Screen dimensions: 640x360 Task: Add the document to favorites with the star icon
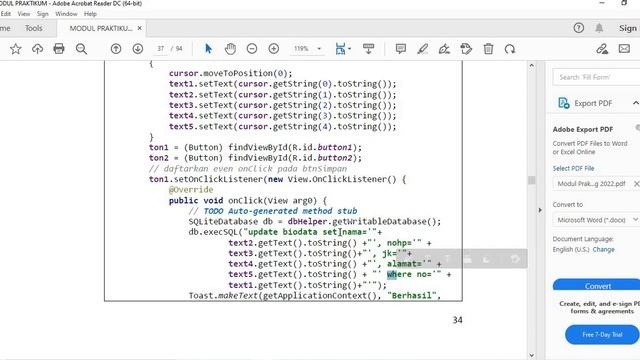click(x=16, y=49)
